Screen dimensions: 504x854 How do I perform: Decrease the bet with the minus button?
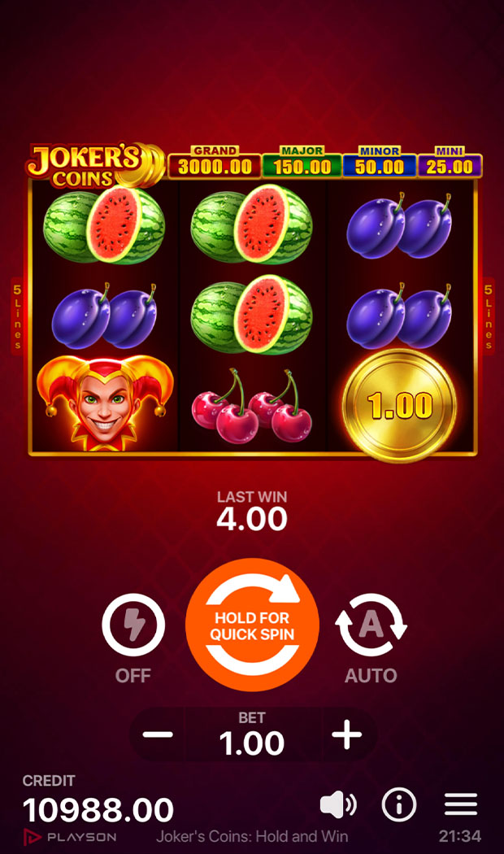158,734
